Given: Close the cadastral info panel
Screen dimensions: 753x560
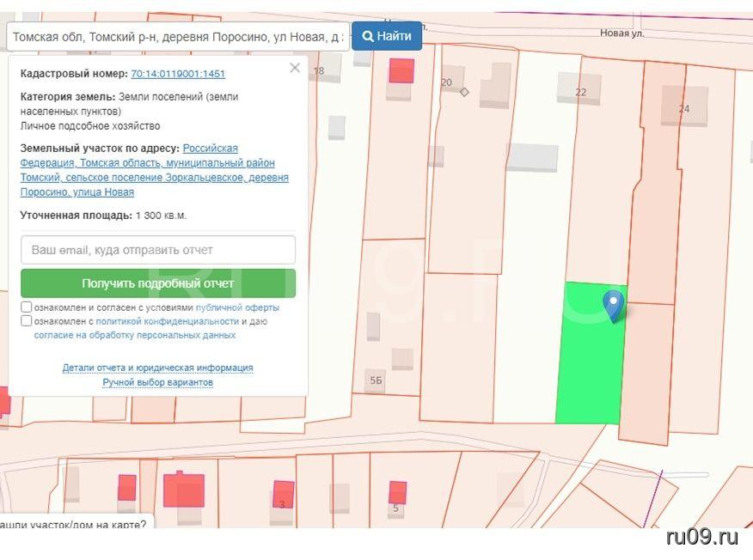Looking at the screenshot, I should (x=295, y=68).
